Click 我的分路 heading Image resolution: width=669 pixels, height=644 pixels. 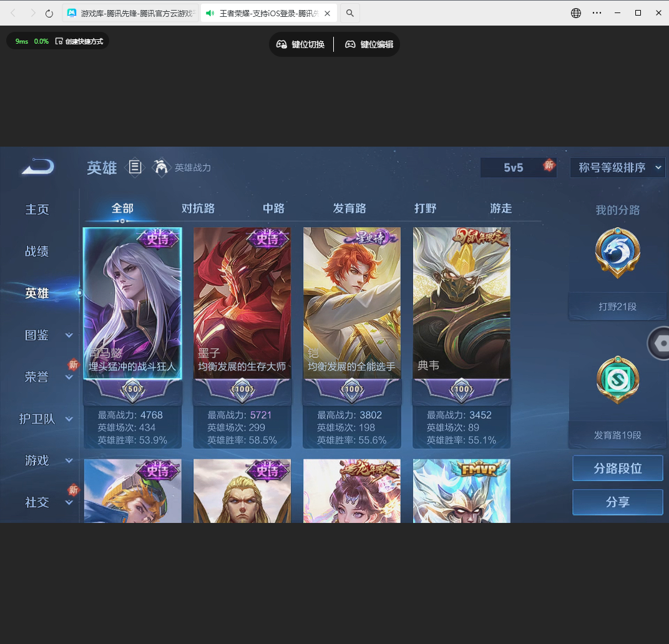tap(617, 210)
